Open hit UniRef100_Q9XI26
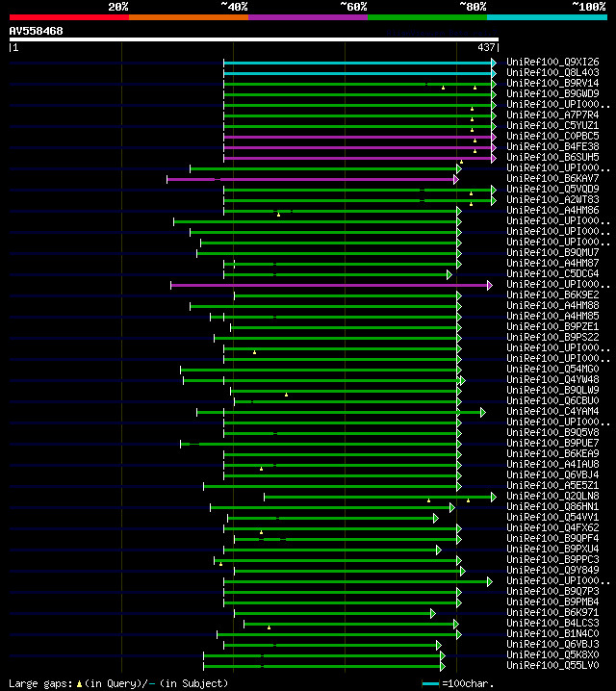The height and width of the screenshot is (691, 616). click(x=552, y=63)
